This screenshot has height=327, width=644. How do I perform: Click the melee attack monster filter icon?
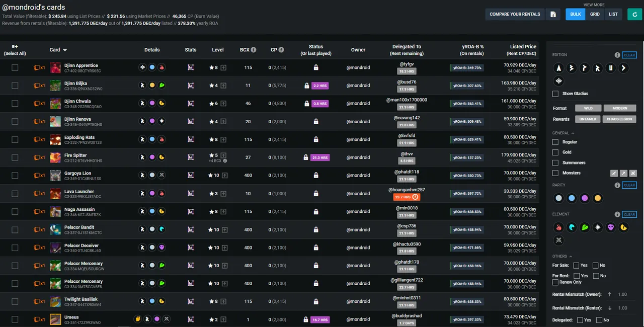point(614,173)
